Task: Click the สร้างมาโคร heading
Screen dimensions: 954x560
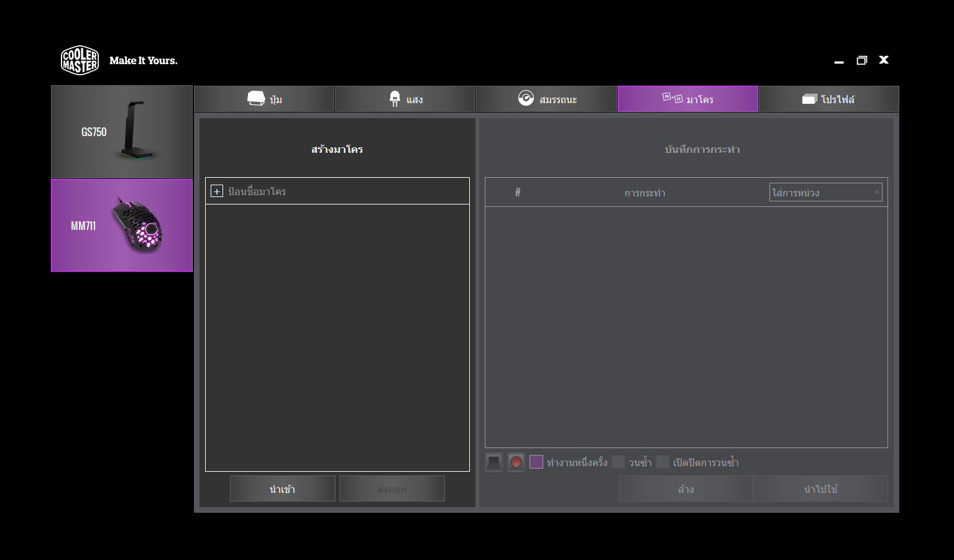Action: [337, 149]
